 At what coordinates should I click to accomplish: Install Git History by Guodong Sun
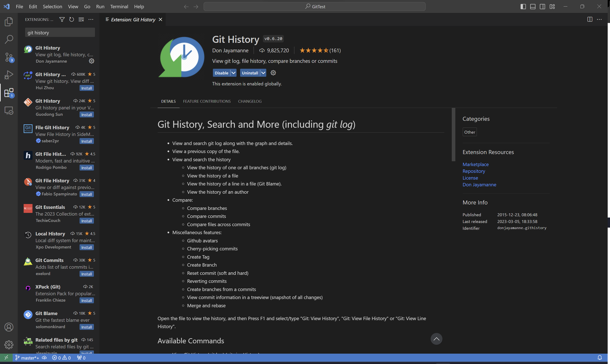pyautogui.click(x=87, y=115)
